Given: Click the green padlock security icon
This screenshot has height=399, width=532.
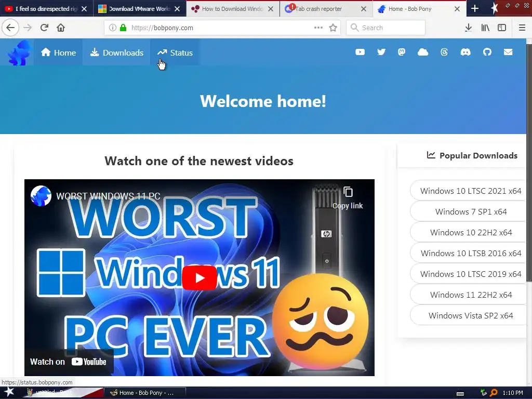Looking at the screenshot, I should (x=123, y=28).
